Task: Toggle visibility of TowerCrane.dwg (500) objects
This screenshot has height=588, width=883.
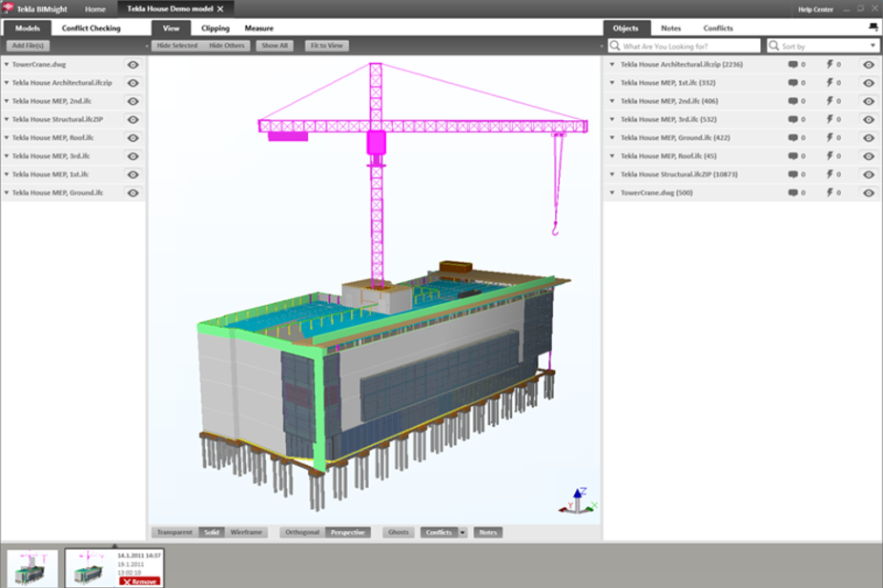Action: coord(869,193)
